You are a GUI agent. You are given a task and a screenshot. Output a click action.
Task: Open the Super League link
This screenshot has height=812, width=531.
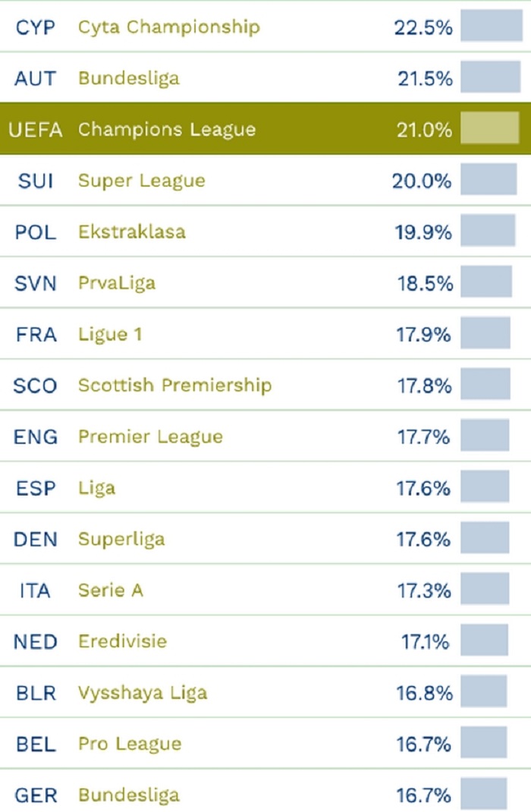(x=141, y=181)
